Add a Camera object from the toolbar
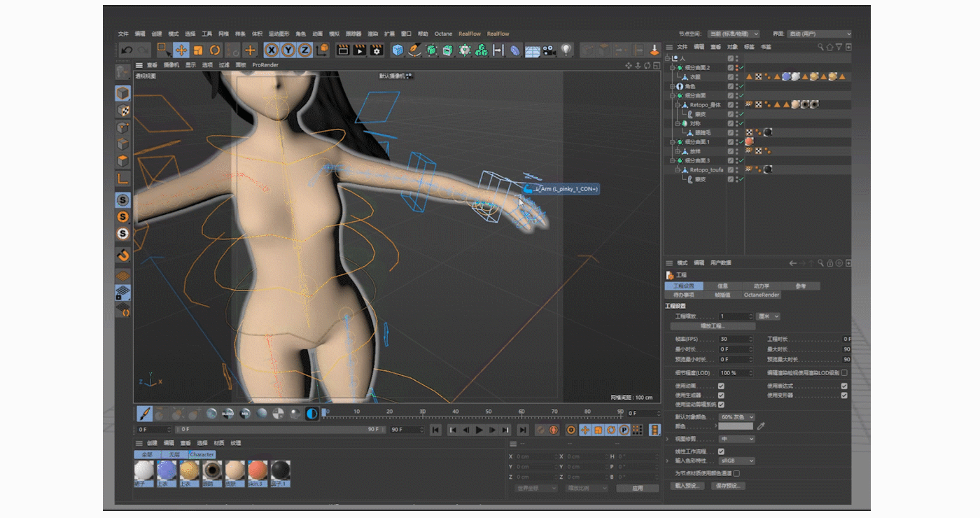The image size is (980, 518). [x=549, y=50]
